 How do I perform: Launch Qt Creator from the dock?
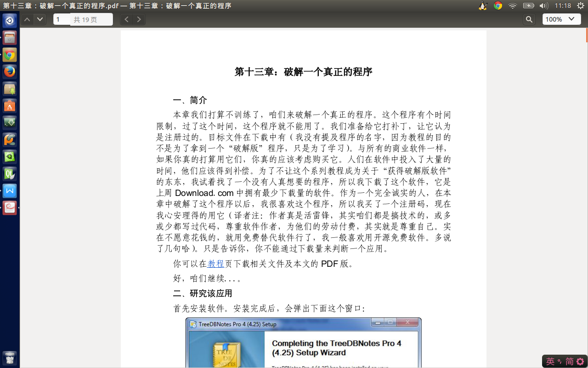point(10,173)
